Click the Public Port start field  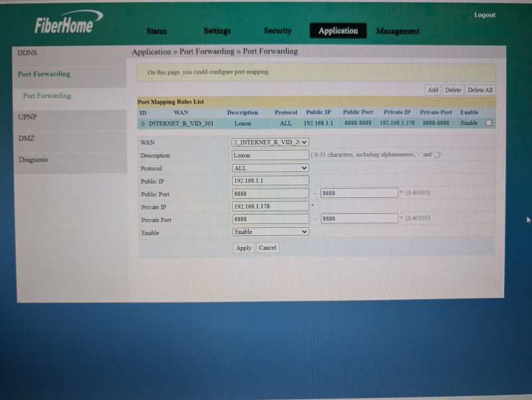270,193
